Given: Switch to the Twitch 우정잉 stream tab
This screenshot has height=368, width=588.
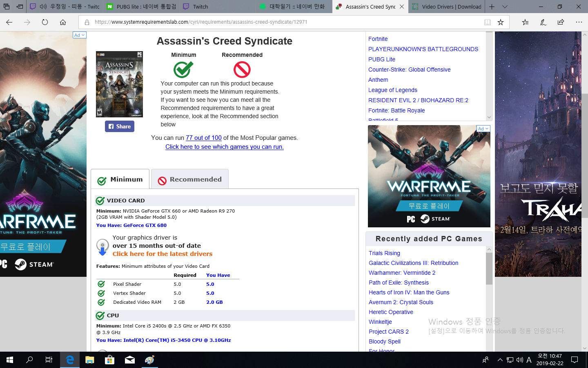Looking at the screenshot, I should tap(65, 7).
